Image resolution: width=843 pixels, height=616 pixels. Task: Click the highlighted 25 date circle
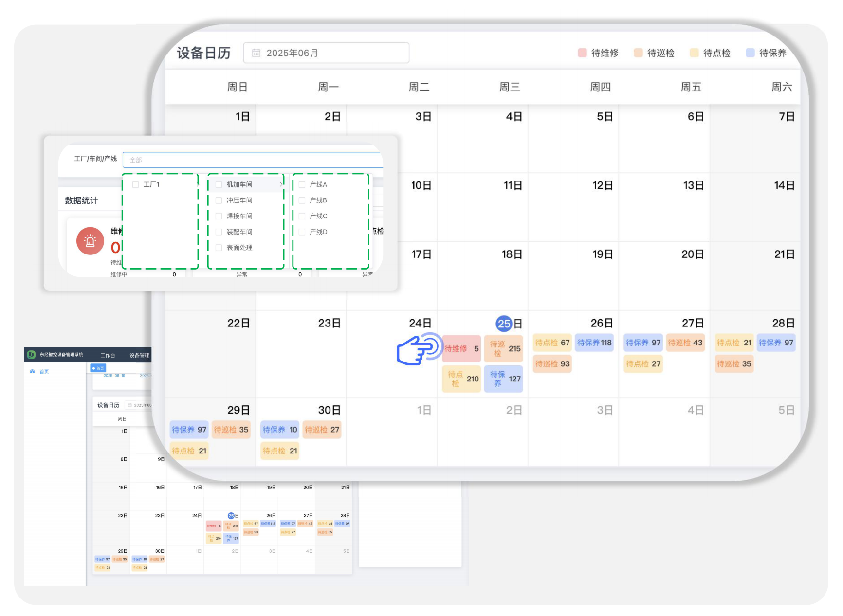[504, 324]
